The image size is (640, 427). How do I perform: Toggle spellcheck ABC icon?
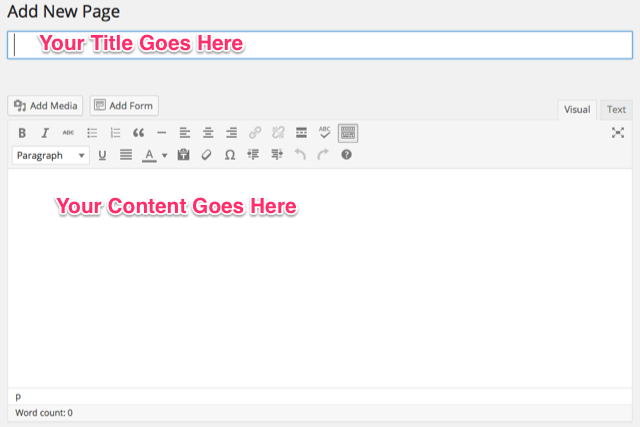[x=324, y=133]
